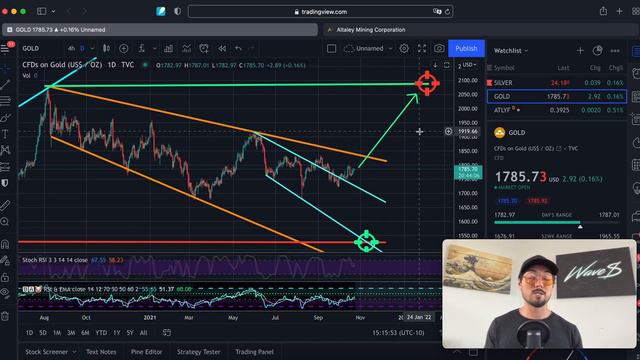Expand the timeframe interval dropdown arrow
The width and height of the screenshot is (640, 360).
point(92,49)
